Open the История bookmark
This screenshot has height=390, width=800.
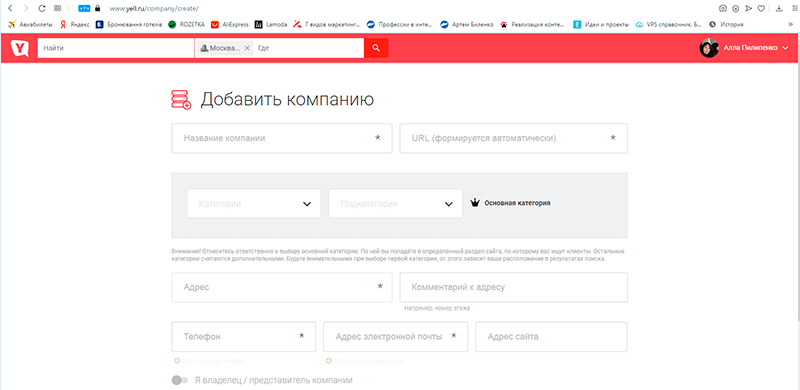pos(726,24)
